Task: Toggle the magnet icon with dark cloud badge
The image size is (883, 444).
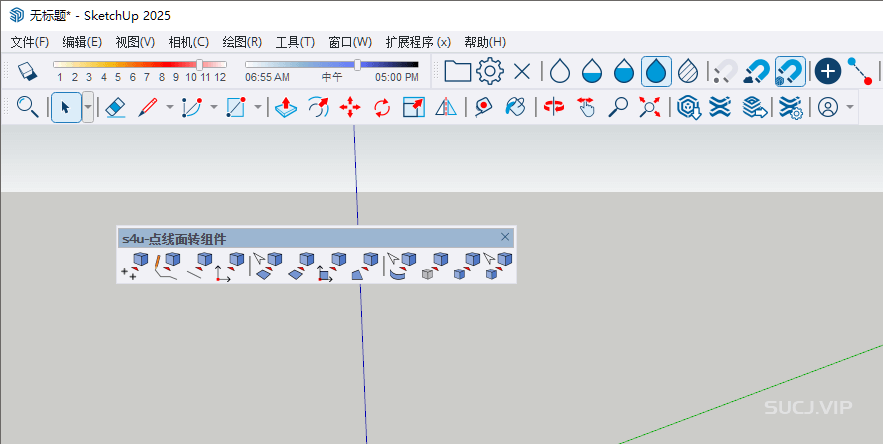Action: coord(757,72)
